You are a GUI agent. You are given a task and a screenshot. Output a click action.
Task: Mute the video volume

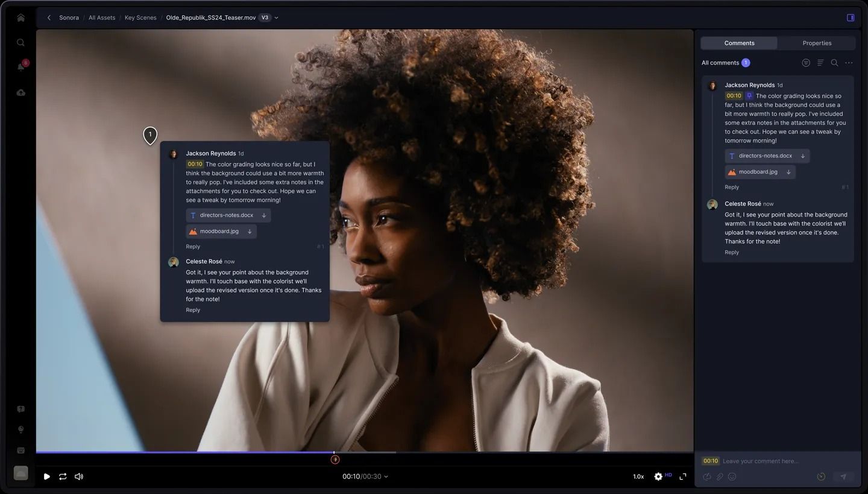[x=78, y=477]
